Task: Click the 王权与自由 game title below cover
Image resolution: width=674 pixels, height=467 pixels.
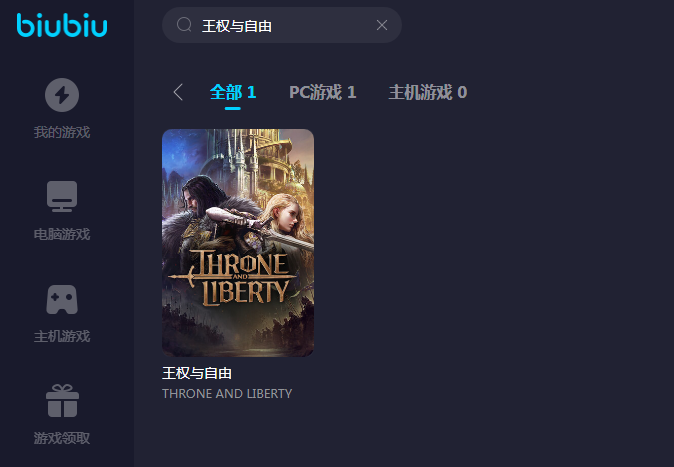Action: pyautogui.click(x=197, y=373)
